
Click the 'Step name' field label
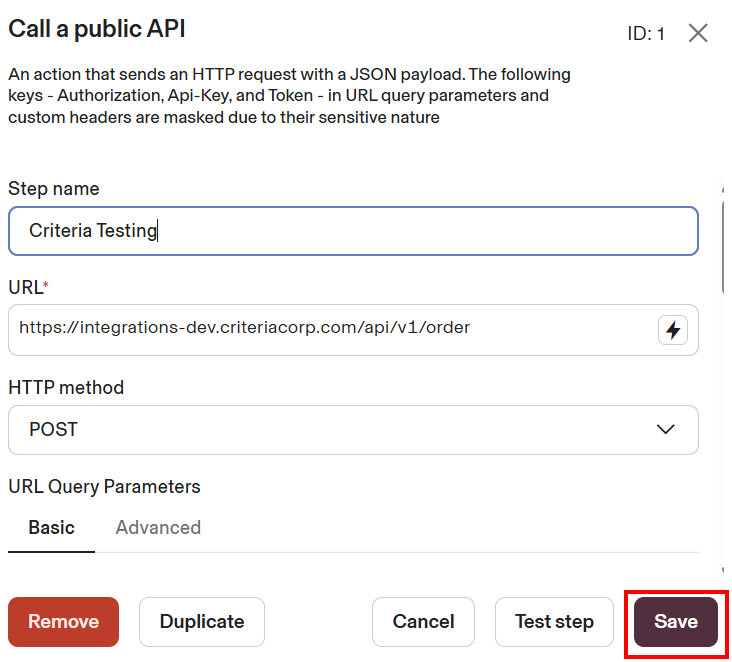point(54,189)
